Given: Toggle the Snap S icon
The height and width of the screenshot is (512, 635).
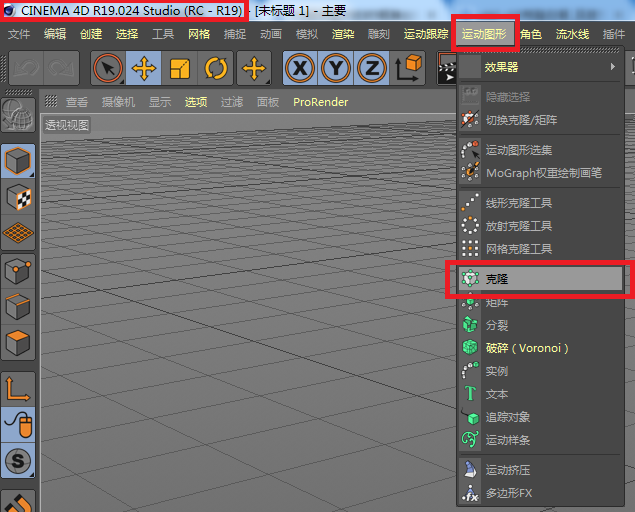Looking at the screenshot, I should coord(18,460).
